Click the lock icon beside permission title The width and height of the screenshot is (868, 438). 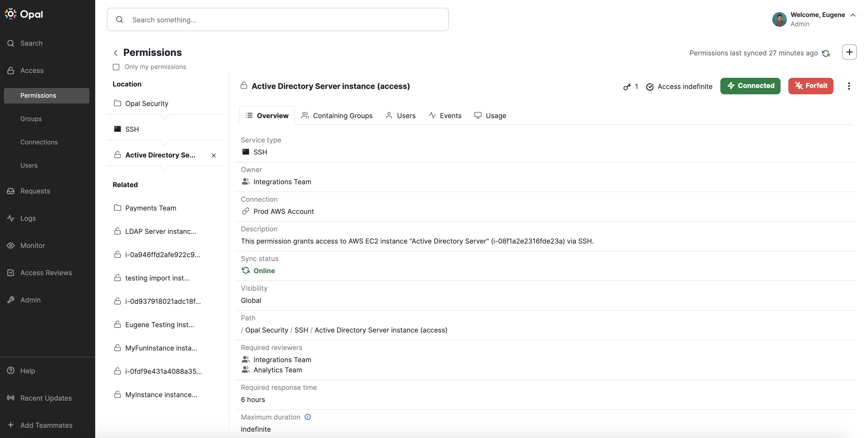click(244, 85)
